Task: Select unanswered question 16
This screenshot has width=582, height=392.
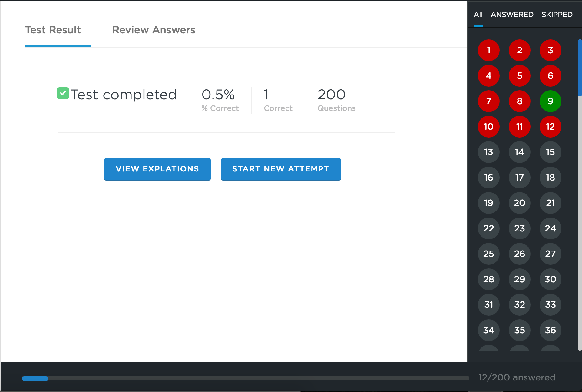Action: point(489,178)
